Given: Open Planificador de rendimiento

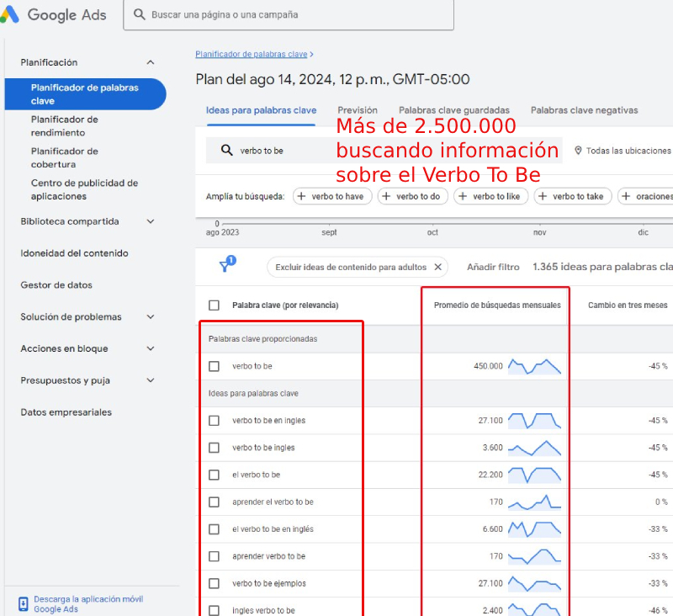Looking at the screenshot, I should (65, 125).
